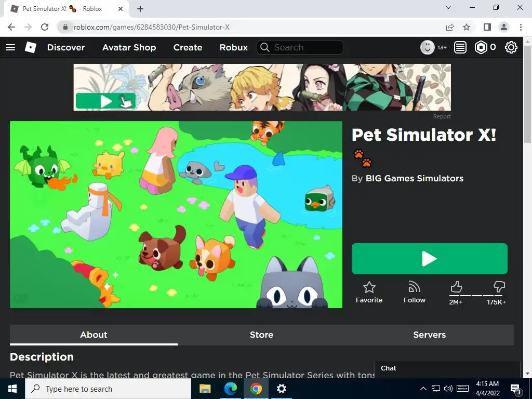
Task: Click the search magnifier icon in the navbar
Action: click(265, 47)
